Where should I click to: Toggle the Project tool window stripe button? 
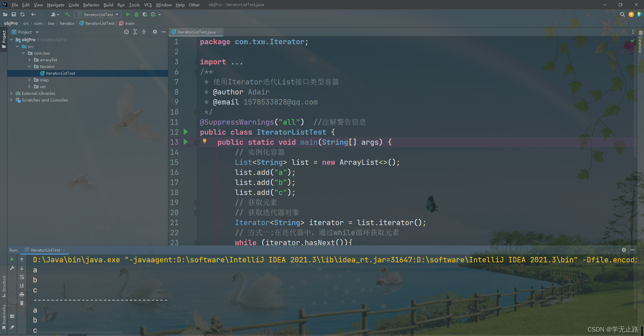point(4,39)
